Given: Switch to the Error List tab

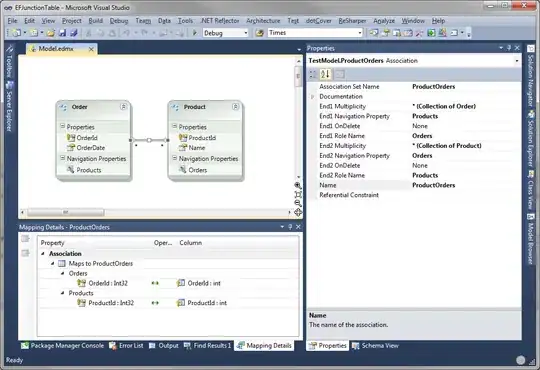Looking at the screenshot, I should pos(126,346).
